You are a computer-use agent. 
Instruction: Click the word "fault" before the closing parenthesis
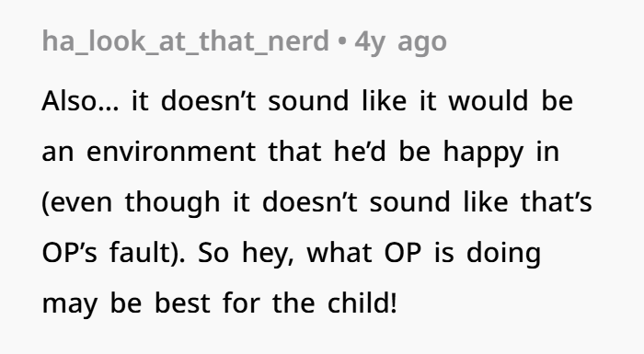[139, 252]
